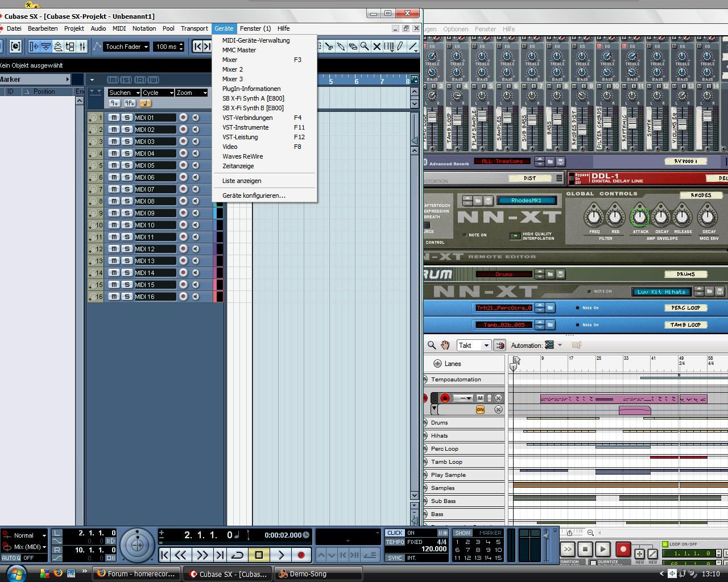Toggle the Reason QUANTIZE checkbox
The height and width of the screenshot is (582, 728).
tap(593, 563)
